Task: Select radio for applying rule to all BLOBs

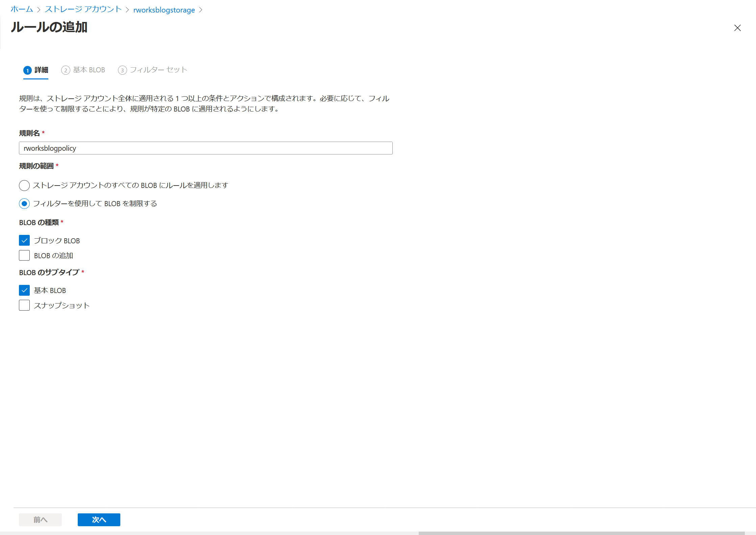Action: [24, 185]
